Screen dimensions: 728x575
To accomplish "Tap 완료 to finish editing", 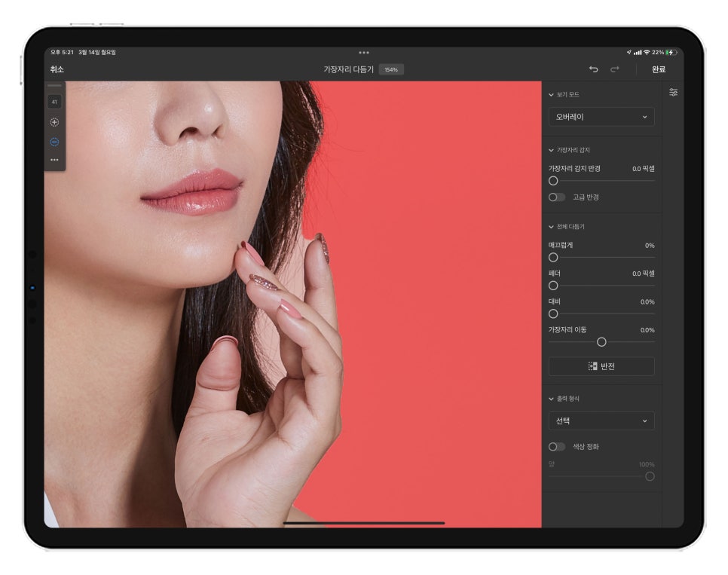I will click(659, 69).
